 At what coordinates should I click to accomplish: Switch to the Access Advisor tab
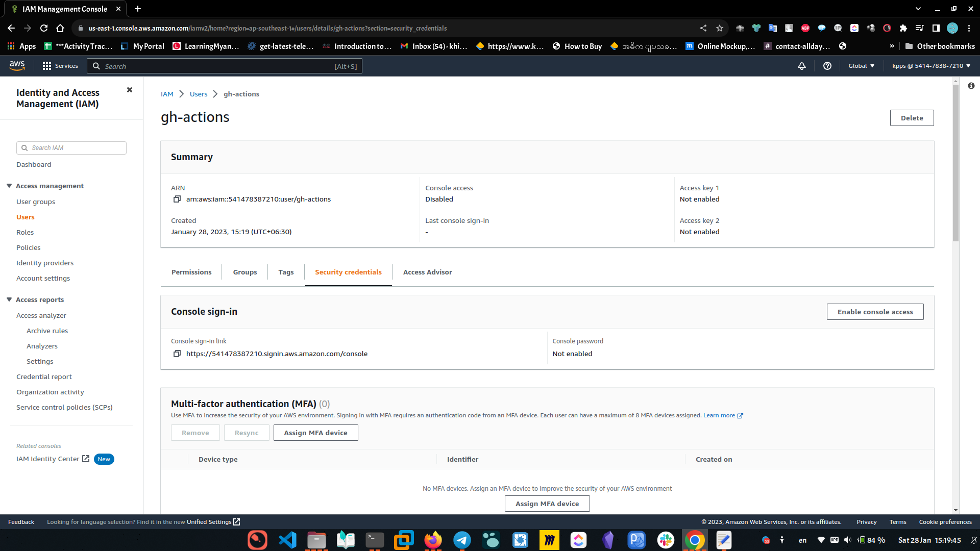tap(427, 272)
